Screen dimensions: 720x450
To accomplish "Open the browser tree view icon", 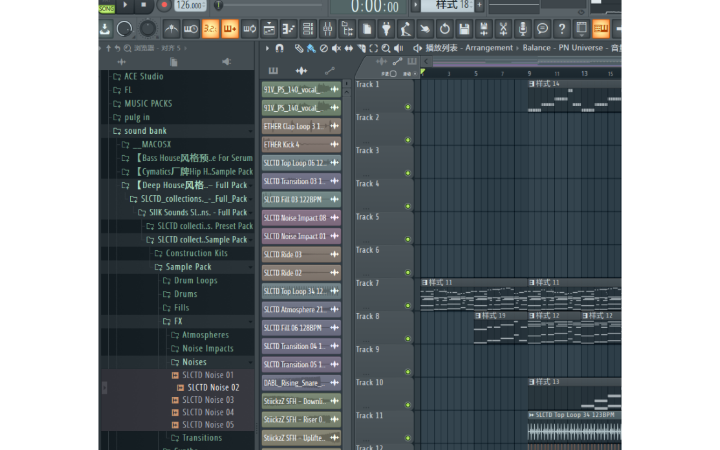I will [347, 29].
